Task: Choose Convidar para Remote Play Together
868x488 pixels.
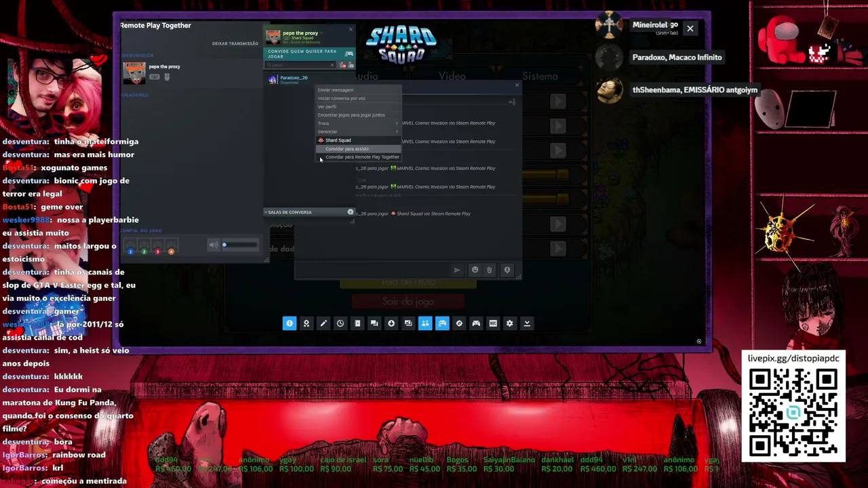Action: pos(359,157)
